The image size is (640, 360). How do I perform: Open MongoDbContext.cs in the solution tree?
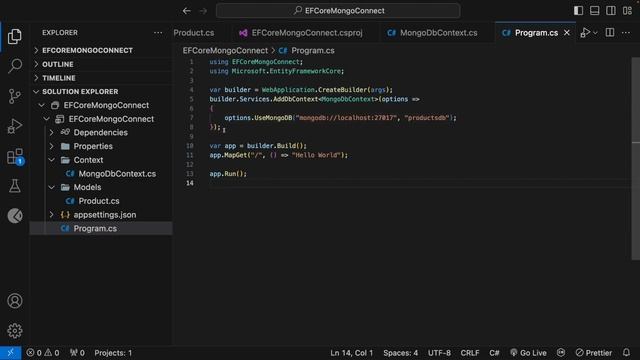[x=117, y=173]
